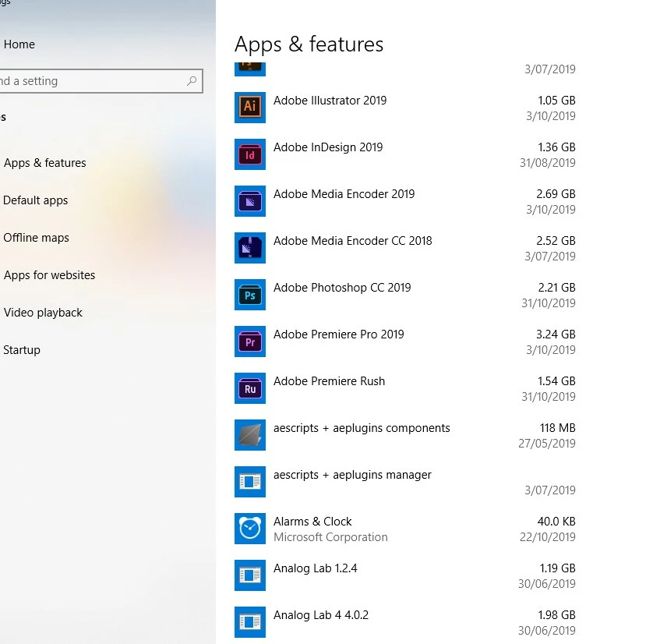Select Adobe Premiere Pro 2019 name text
This screenshot has width=667, height=644.
339,334
